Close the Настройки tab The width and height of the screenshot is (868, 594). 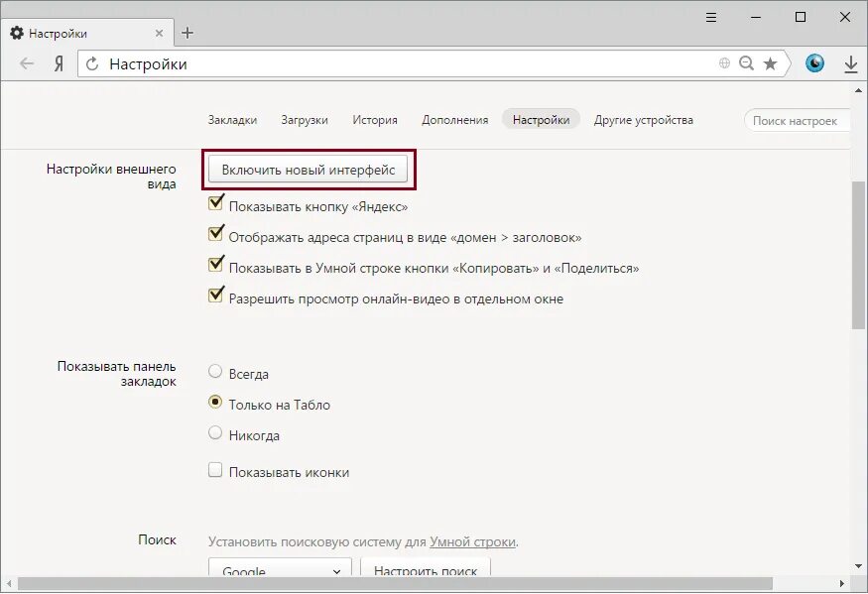coord(159,33)
